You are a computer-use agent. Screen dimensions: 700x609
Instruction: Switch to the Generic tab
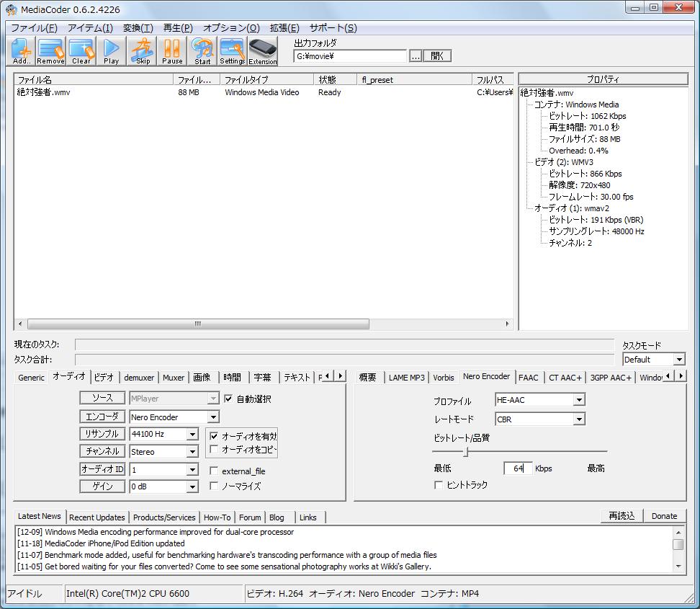click(x=31, y=378)
